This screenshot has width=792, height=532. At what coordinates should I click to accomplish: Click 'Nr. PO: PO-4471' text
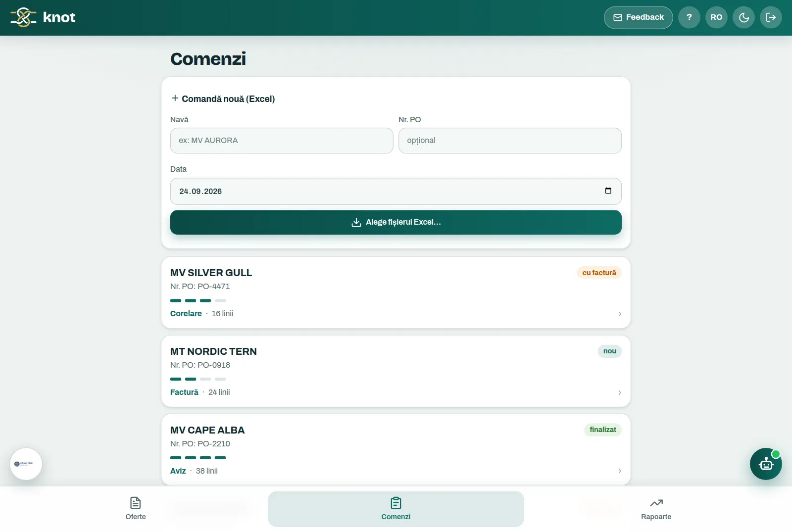[x=200, y=287]
